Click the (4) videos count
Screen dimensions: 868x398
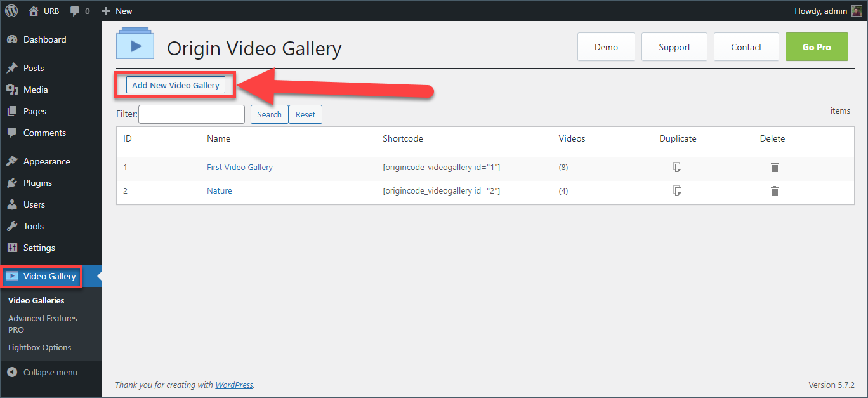(x=563, y=190)
